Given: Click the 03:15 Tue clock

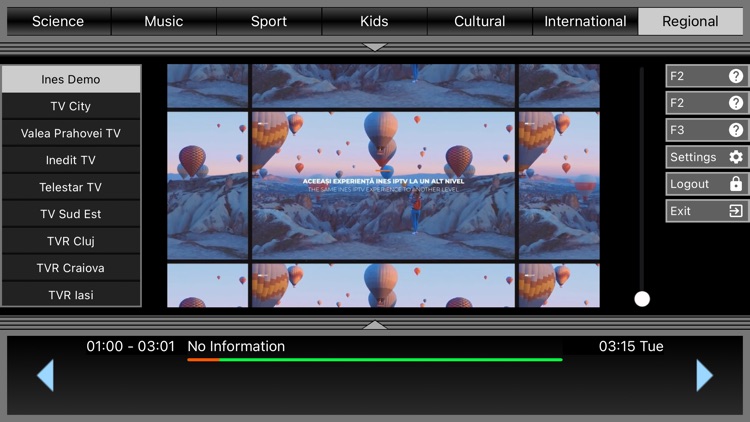Looking at the screenshot, I should pos(631,346).
